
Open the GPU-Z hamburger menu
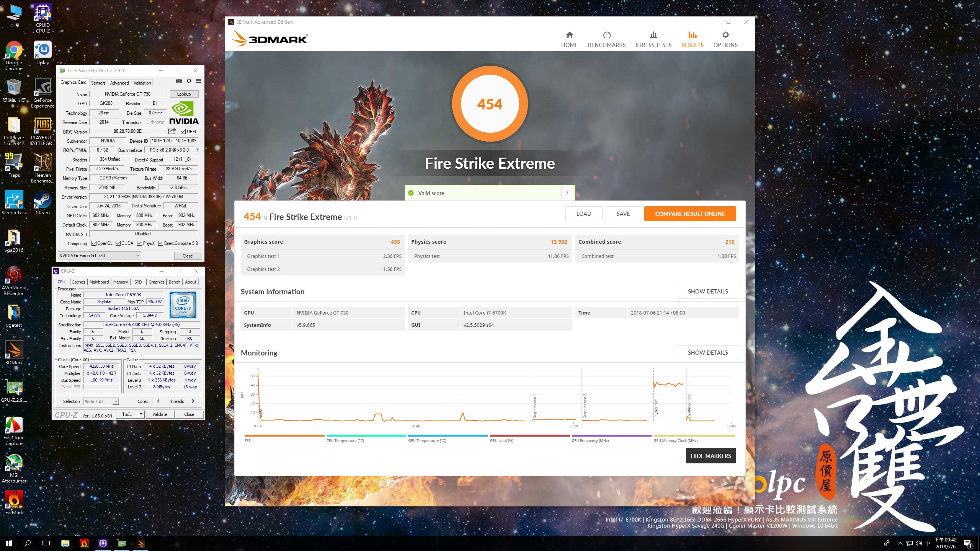pos(198,81)
